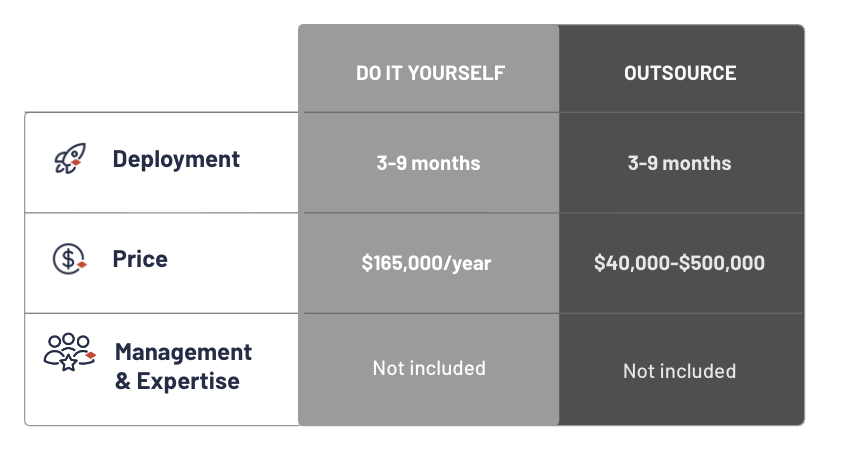Click the '& Expertise' text line
The height and width of the screenshot is (469, 842).
177,381
